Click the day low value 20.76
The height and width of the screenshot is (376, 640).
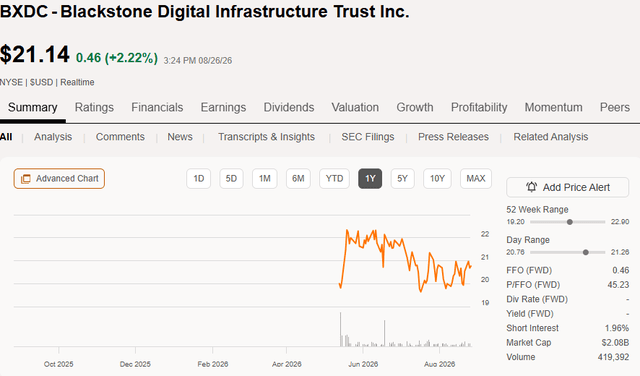[516, 252]
